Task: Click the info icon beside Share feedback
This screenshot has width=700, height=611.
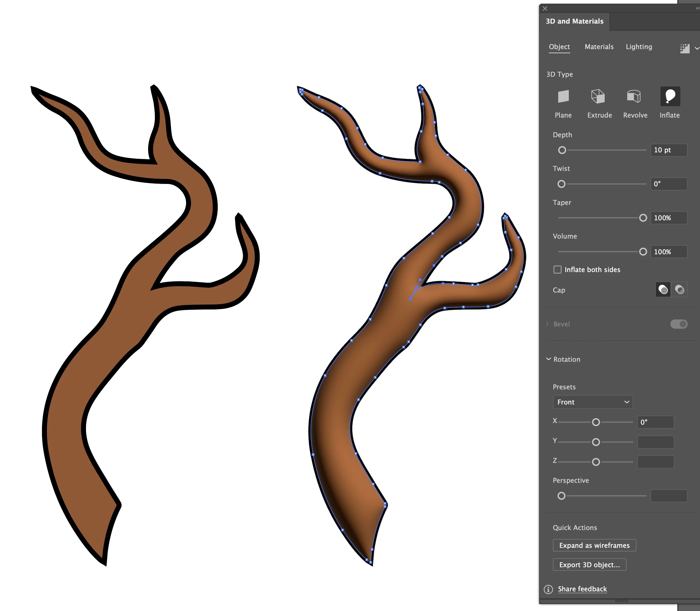Action: pos(548,589)
